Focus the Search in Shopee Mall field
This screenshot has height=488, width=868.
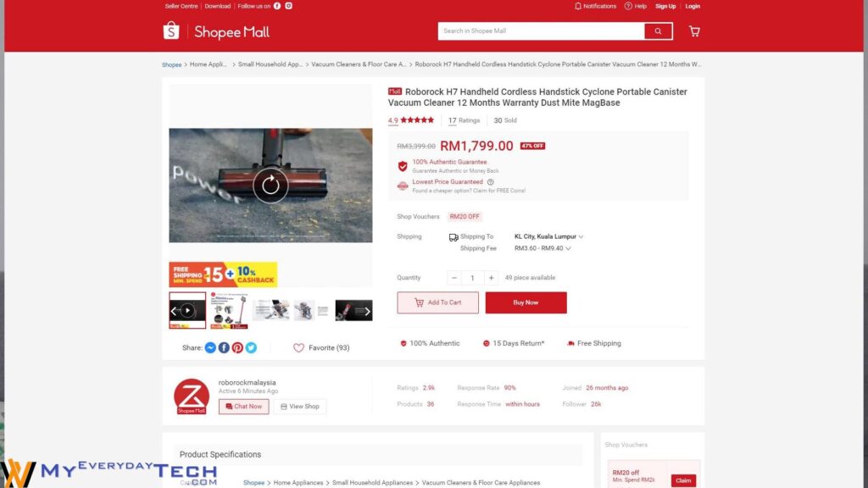click(541, 31)
